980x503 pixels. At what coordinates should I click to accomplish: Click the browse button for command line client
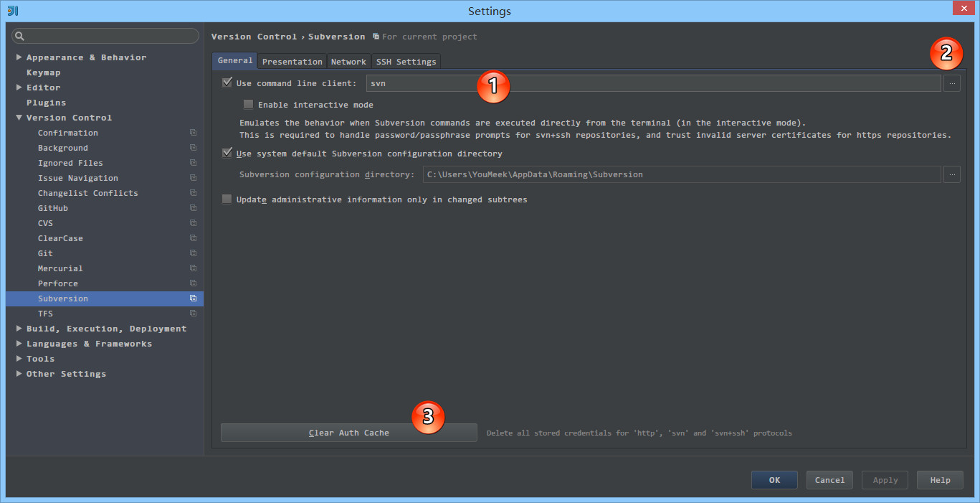(951, 83)
